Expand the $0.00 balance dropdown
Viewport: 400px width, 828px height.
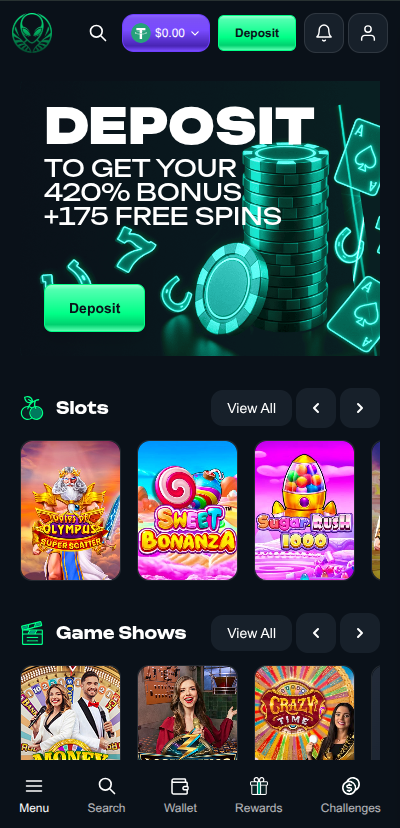[x=166, y=33]
